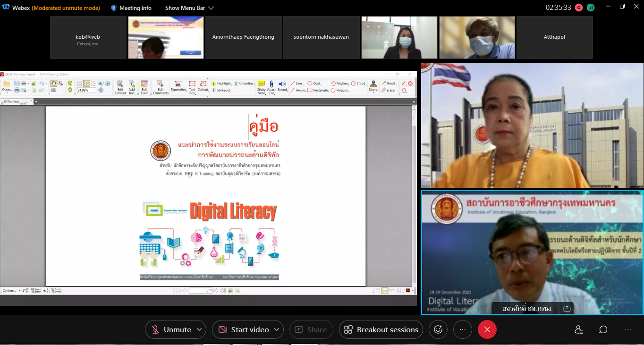This screenshot has width=644, height=345.
Task: Open panel options ellipsis at bottom right
Action: pos(627,329)
